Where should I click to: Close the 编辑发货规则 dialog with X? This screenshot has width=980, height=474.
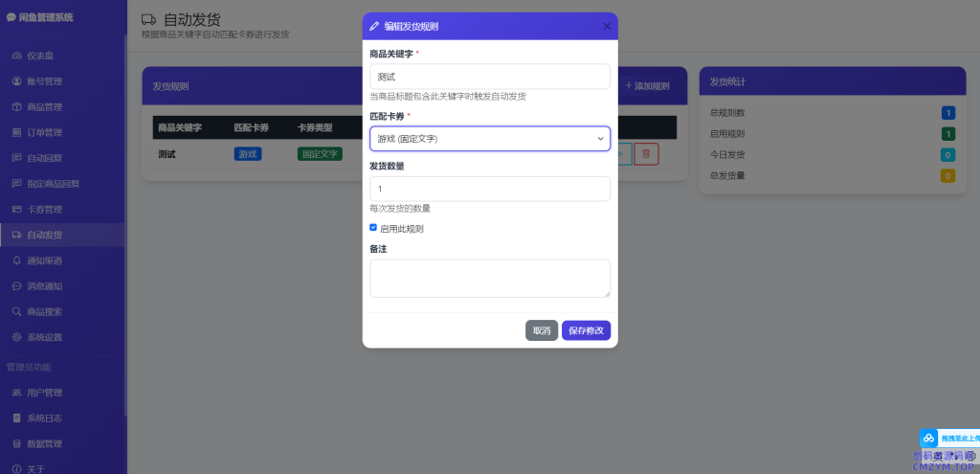click(607, 27)
